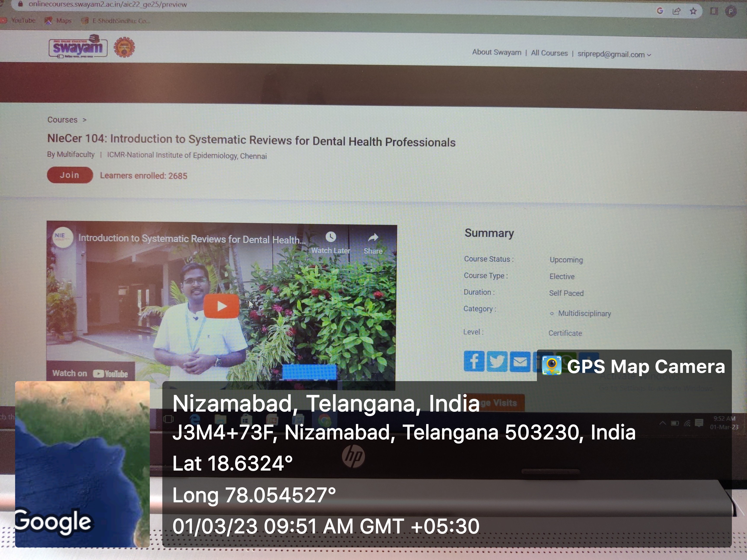Click 'By Multifaculty' text

click(x=71, y=154)
